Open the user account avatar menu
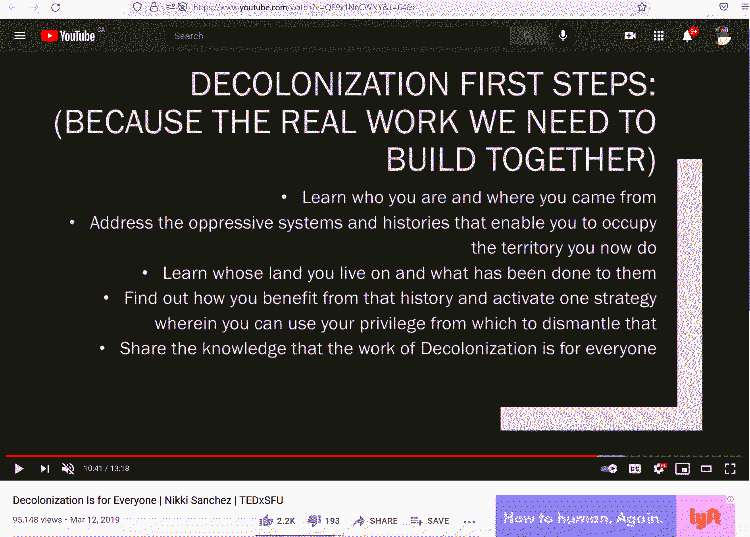750x537 pixels. [722, 36]
